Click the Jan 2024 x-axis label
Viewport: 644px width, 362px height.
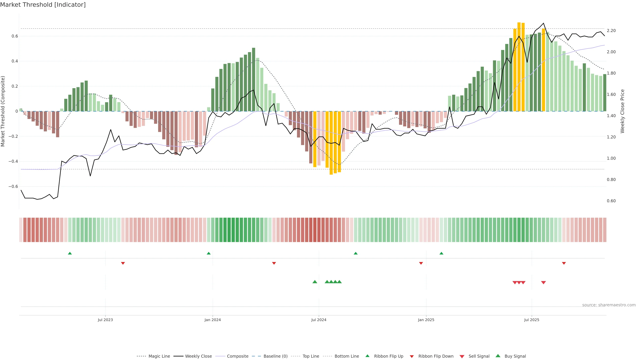212,320
